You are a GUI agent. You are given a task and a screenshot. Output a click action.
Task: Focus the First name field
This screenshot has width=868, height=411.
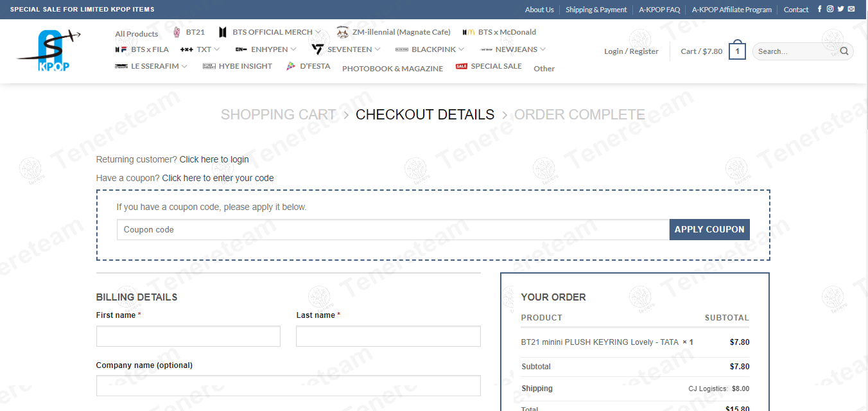point(188,336)
